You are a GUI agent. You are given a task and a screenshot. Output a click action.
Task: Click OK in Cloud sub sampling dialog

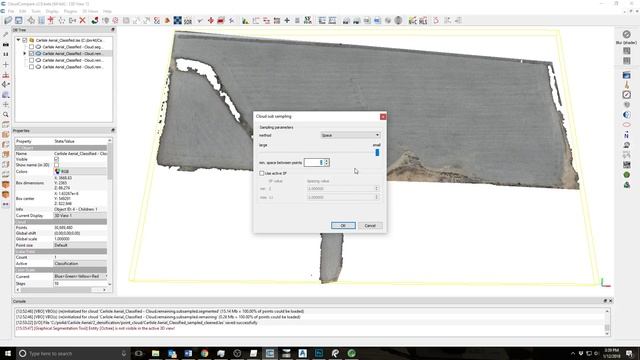[343, 226]
